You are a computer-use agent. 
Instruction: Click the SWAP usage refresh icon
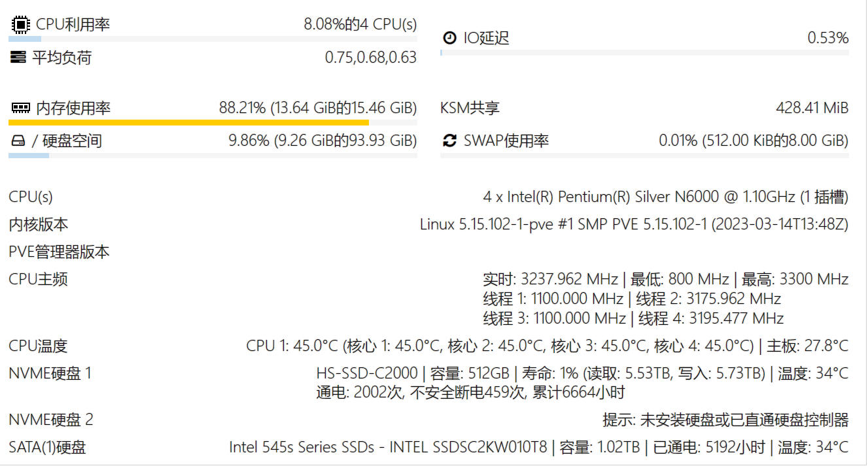(x=449, y=141)
